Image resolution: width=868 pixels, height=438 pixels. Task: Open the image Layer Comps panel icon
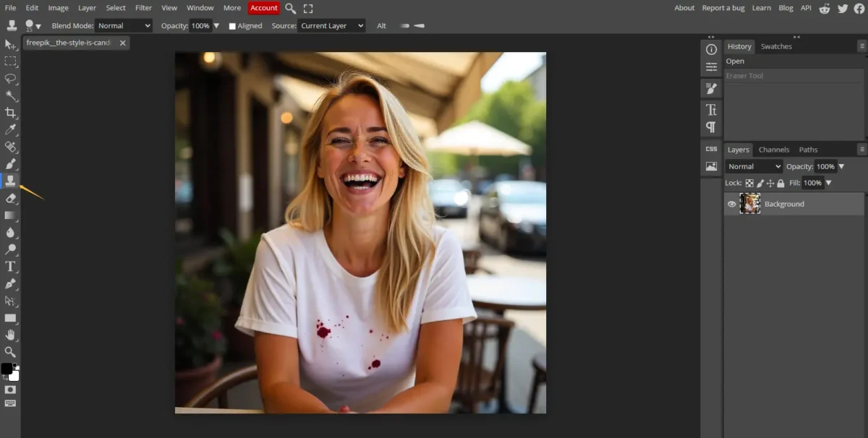711,166
